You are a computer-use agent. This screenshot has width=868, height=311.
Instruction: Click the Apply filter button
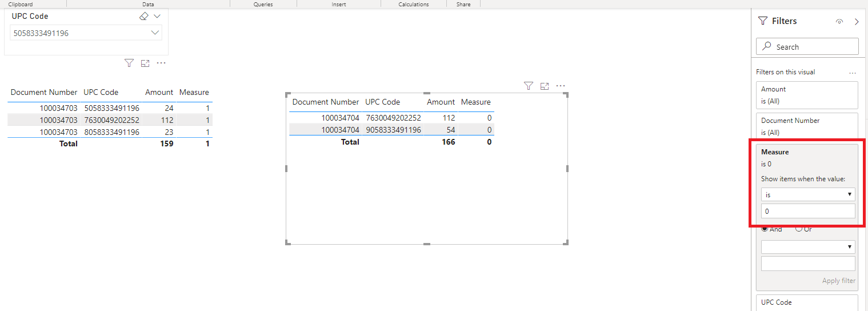click(x=839, y=281)
